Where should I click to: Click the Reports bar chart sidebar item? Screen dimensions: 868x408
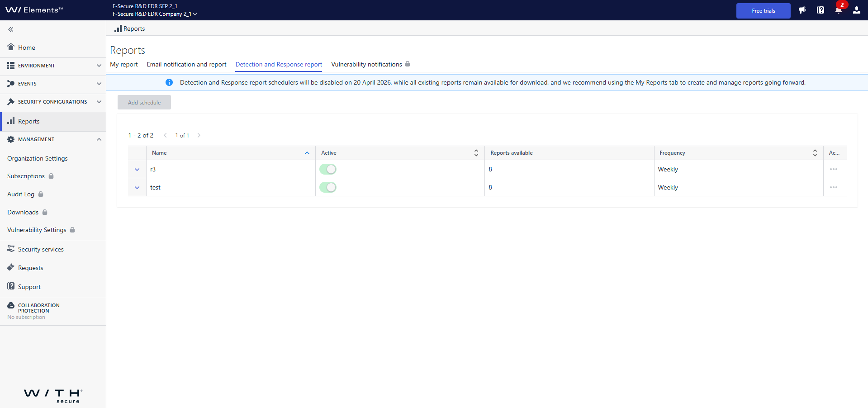pos(53,121)
